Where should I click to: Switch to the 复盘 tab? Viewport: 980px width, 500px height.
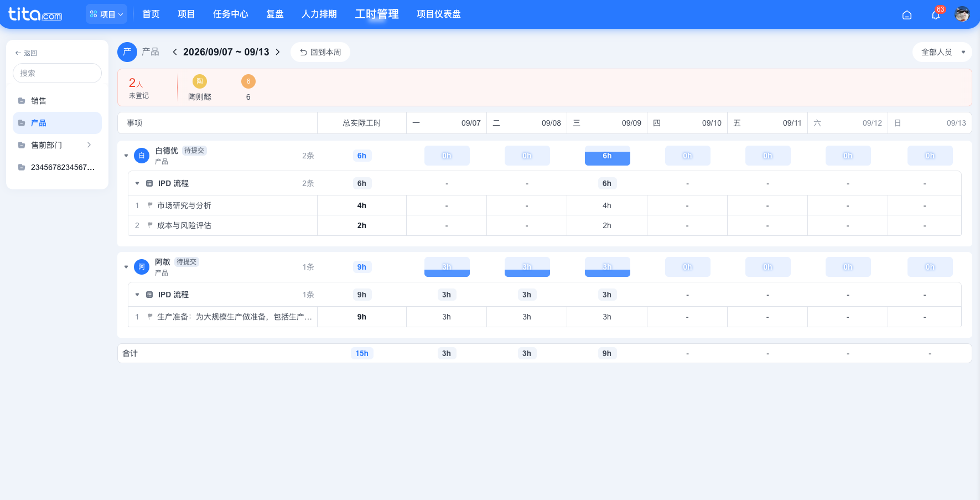tap(275, 14)
